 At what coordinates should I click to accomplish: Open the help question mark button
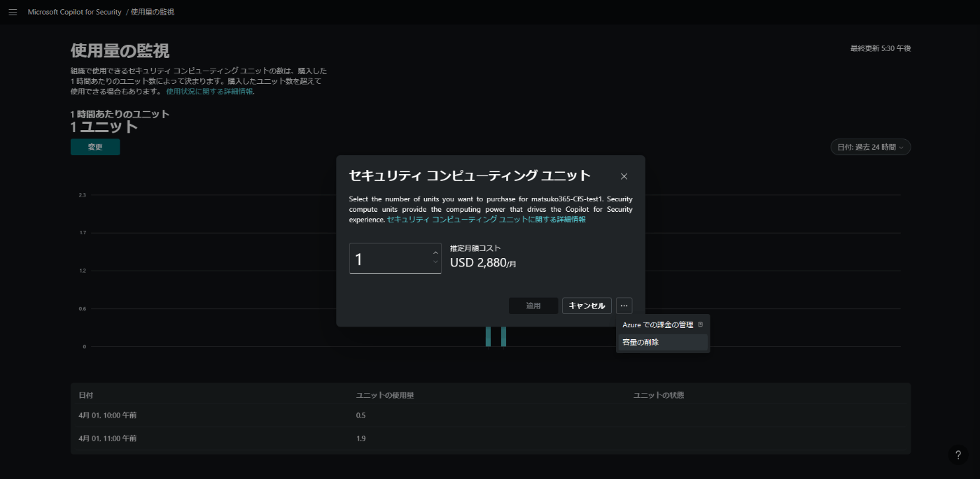(958, 455)
